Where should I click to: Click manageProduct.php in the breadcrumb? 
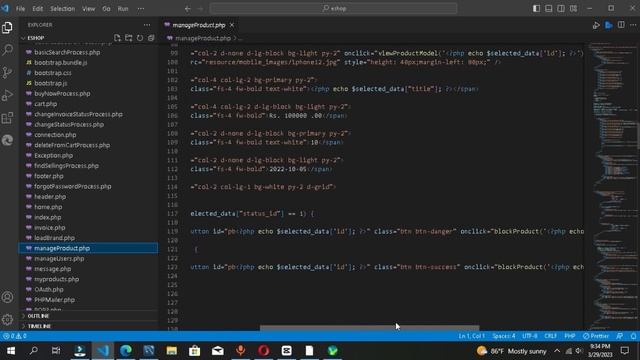(x=203, y=38)
